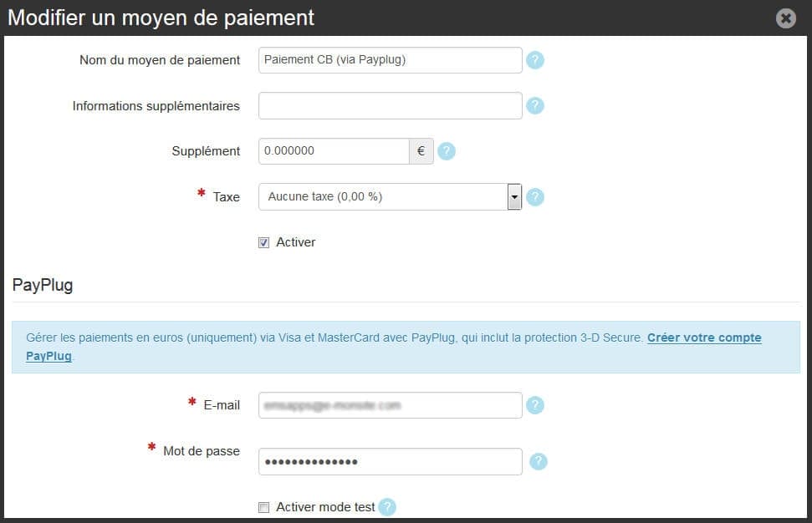Select the Supplément amount input
The width and height of the screenshot is (812, 523).
pyautogui.click(x=333, y=151)
